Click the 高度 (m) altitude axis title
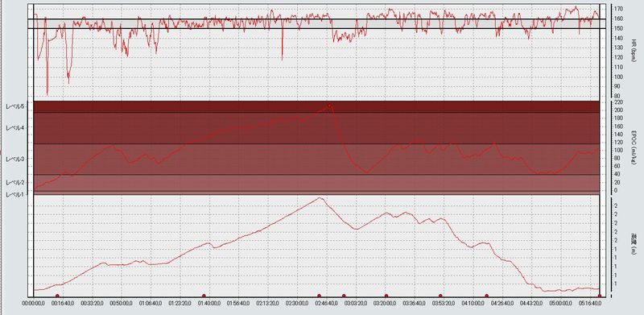Image resolution: width=644 pixels, height=315 pixels. pyautogui.click(x=634, y=244)
